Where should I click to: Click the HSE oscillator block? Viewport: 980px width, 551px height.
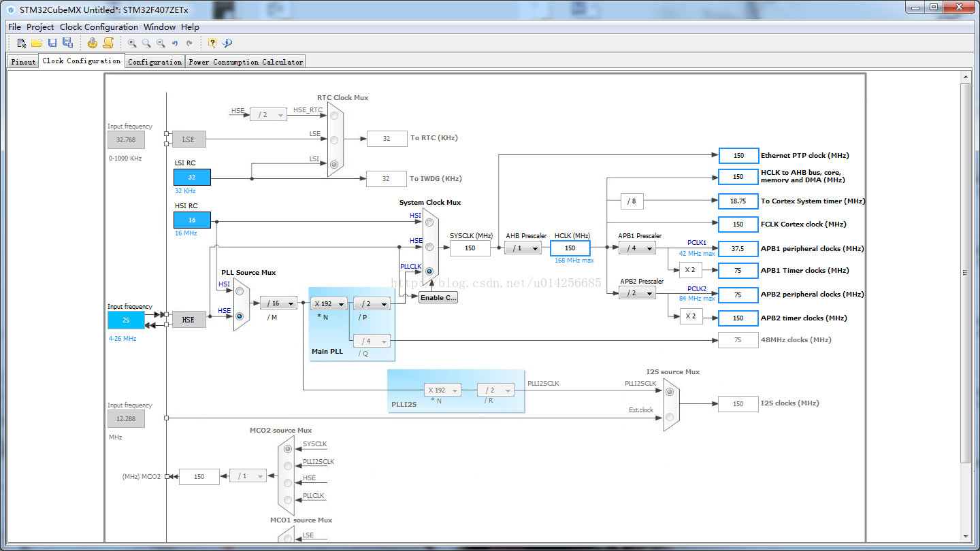(189, 320)
